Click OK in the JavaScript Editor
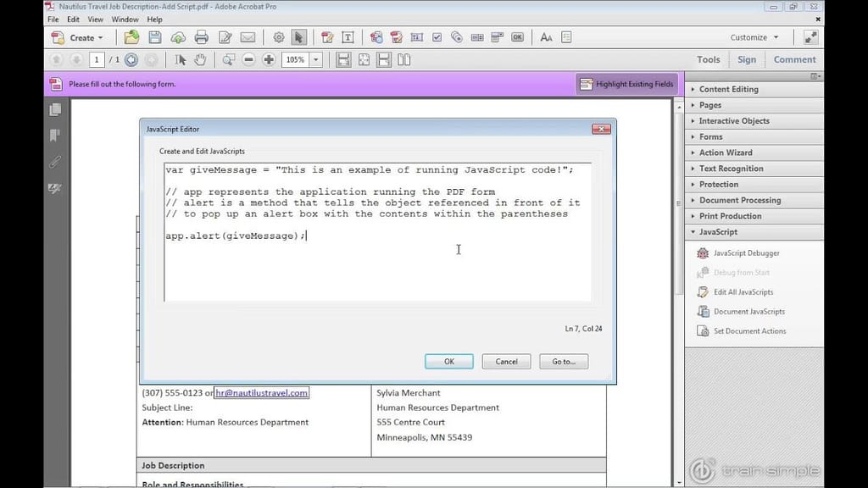Viewport: 868px width, 488px height. (x=448, y=361)
